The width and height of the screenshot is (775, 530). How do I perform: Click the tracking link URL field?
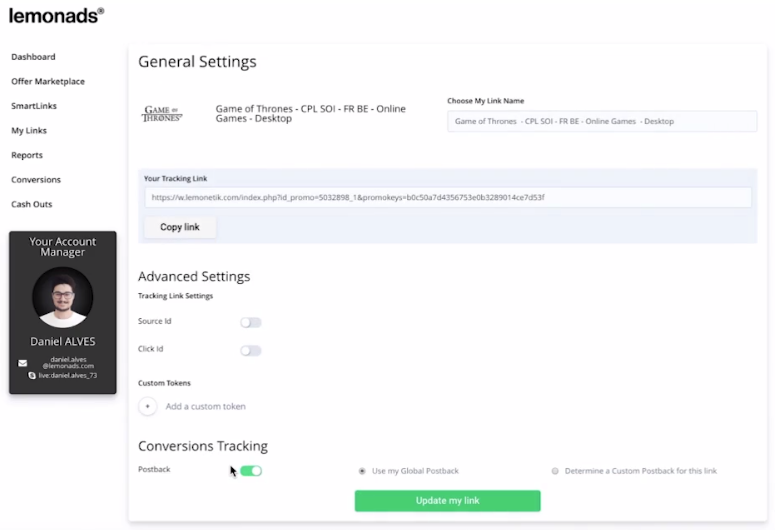tap(447, 197)
